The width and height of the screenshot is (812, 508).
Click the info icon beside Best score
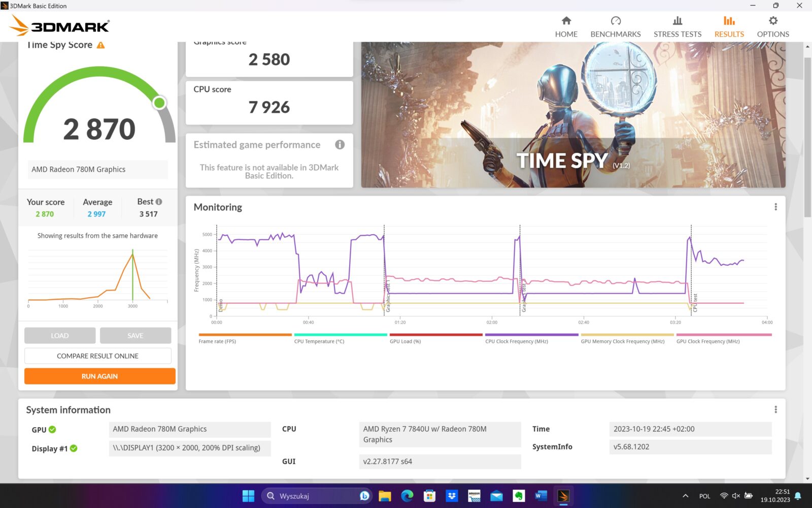tap(159, 202)
